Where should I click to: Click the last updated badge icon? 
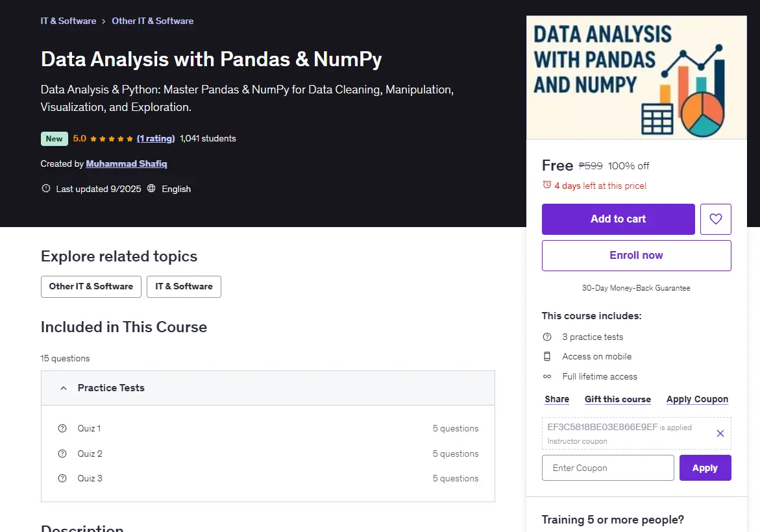(46, 188)
